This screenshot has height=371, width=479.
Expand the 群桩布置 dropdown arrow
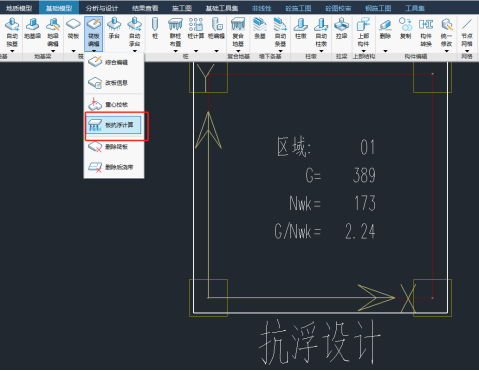click(175, 51)
